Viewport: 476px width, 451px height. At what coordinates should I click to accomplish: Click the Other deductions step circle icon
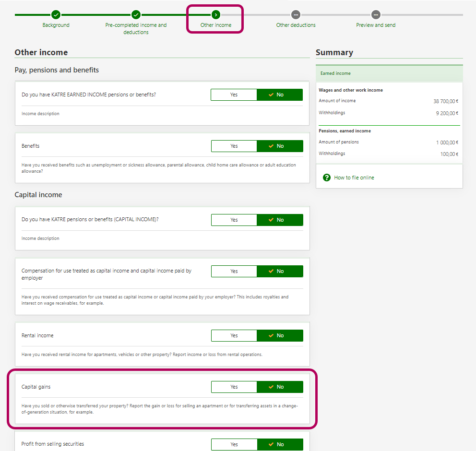296,15
